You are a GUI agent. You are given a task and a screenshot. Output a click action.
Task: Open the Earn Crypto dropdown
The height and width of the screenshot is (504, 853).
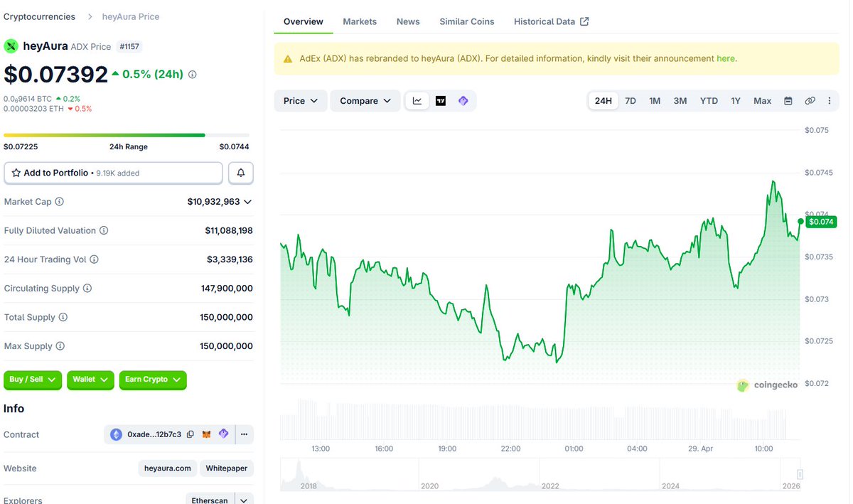153,380
